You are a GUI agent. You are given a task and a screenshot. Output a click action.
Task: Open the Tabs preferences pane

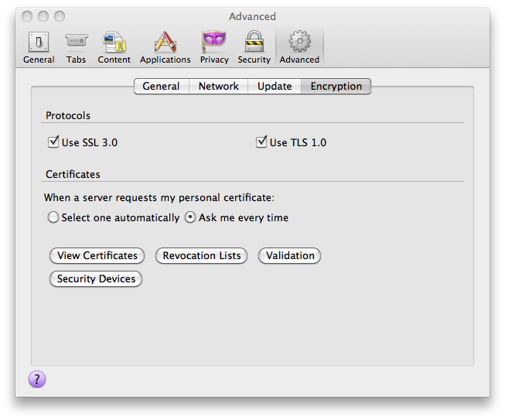[76, 46]
